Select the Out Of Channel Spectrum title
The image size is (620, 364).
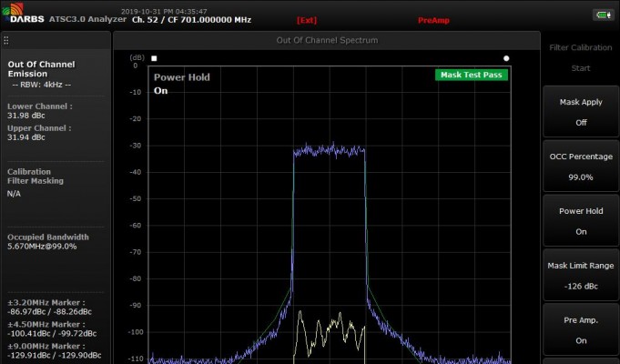coord(327,40)
